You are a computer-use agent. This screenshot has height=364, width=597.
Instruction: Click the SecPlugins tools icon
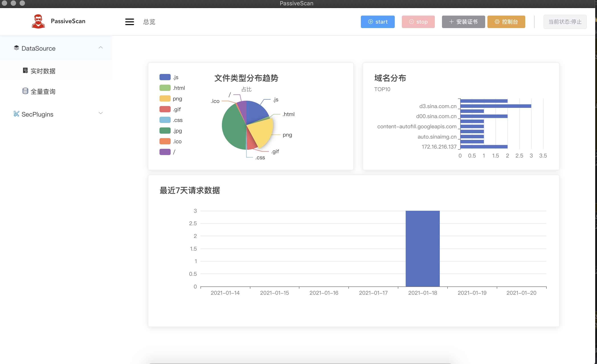(x=16, y=114)
